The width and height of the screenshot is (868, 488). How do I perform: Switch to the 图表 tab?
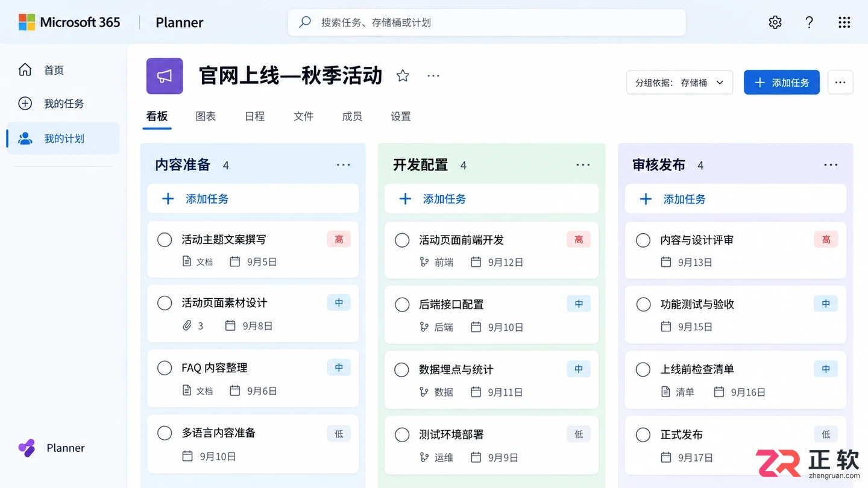point(206,116)
